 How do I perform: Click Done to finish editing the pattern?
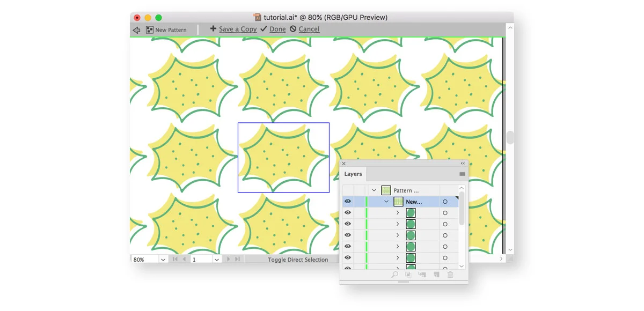(x=278, y=29)
